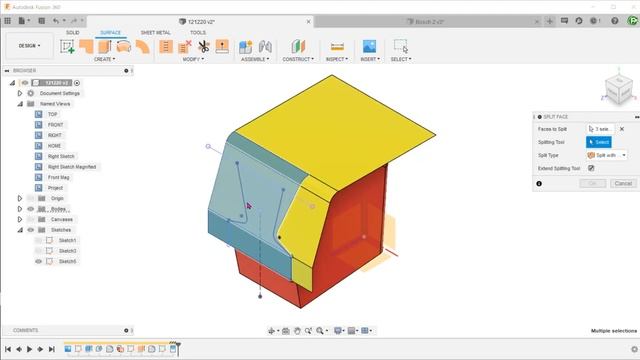
Task: Open the INSPECT menu
Action: (337, 59)
